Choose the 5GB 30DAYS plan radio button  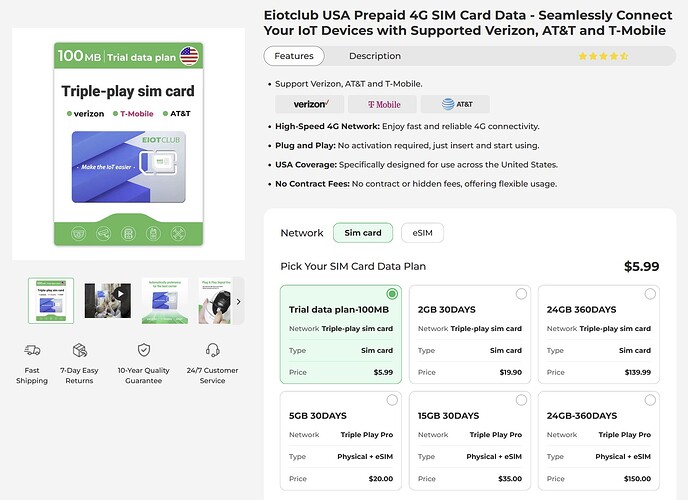click(392, 400)
